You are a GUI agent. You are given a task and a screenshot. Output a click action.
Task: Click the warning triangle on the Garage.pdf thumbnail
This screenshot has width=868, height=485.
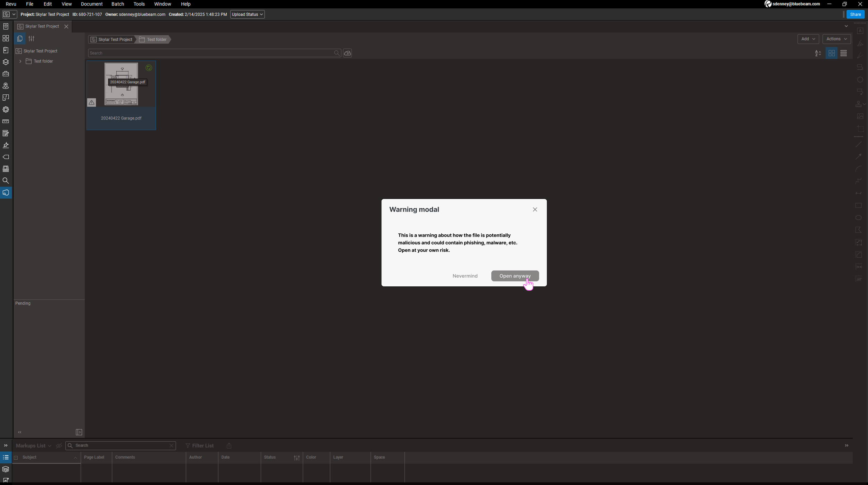pos(91,102)
